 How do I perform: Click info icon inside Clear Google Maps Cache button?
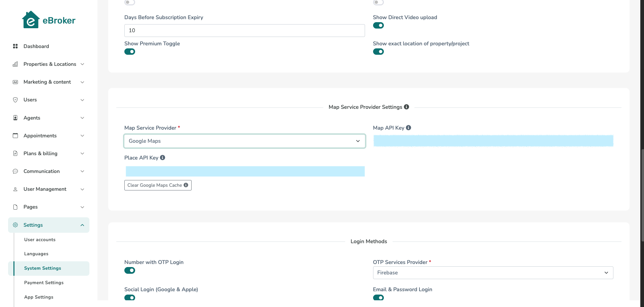186,185
